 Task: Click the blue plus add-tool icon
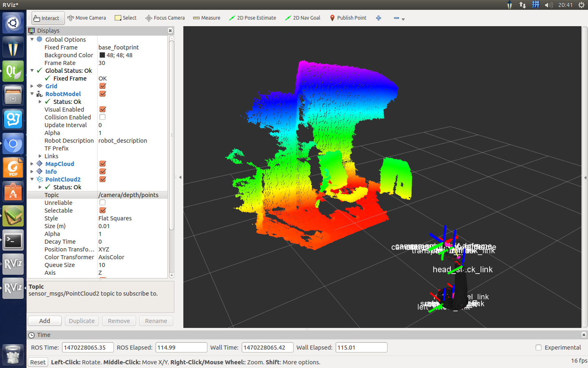coord(379,18)
